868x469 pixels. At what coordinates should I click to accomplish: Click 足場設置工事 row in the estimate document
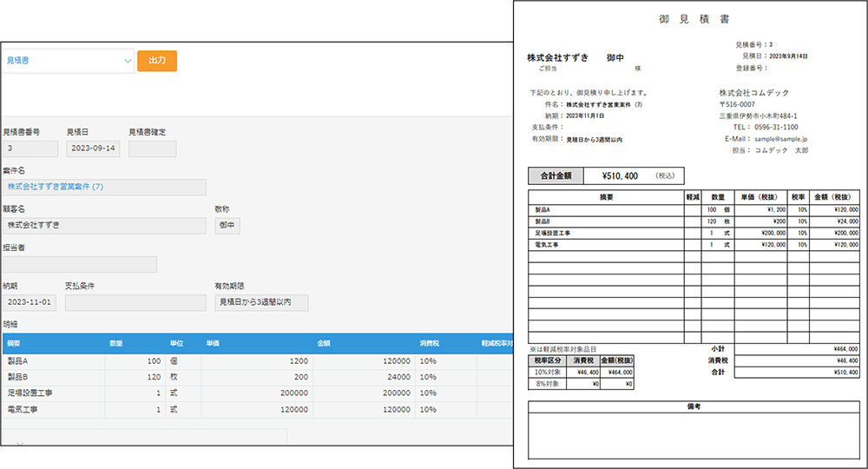click(x=694, y=233)
